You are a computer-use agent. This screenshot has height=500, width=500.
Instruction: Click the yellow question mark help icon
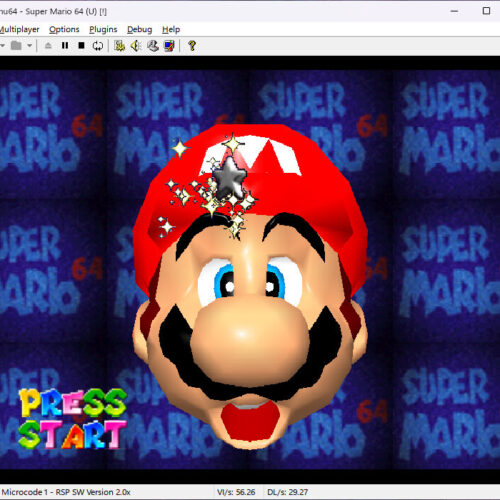[x=192, y=46]
